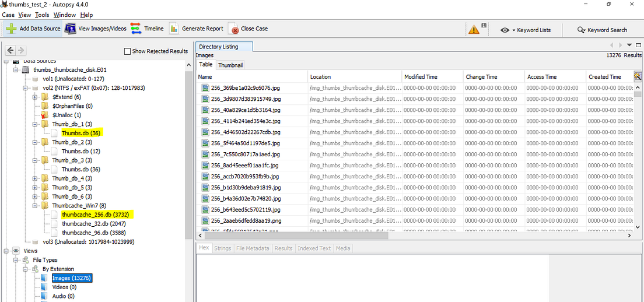Click the image icon of 256_8ad45eeef01aa1fc.jpg
This screenshot has height=302, width=644.
pos(205,166)
